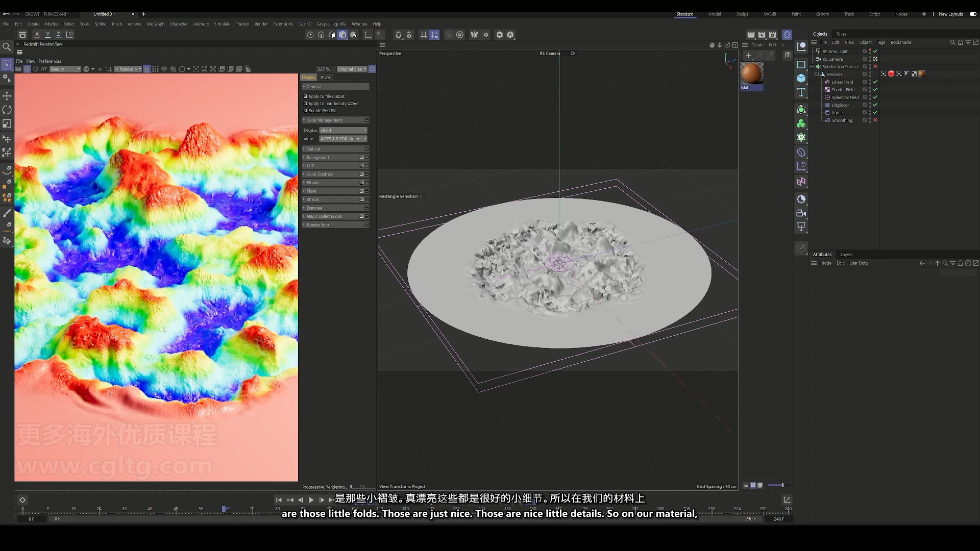
Task: Open the RenderView Preferences menu
Action: [50, 61]
